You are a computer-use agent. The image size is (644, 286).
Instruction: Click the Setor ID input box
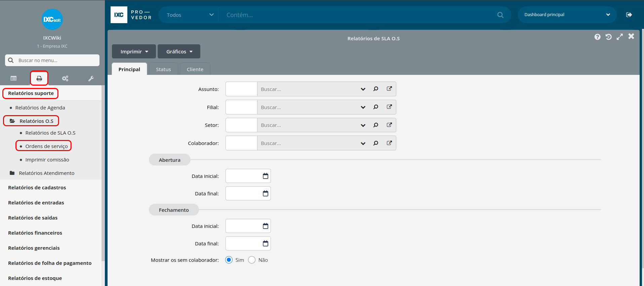pyautogui.click(x=241, y=125)
